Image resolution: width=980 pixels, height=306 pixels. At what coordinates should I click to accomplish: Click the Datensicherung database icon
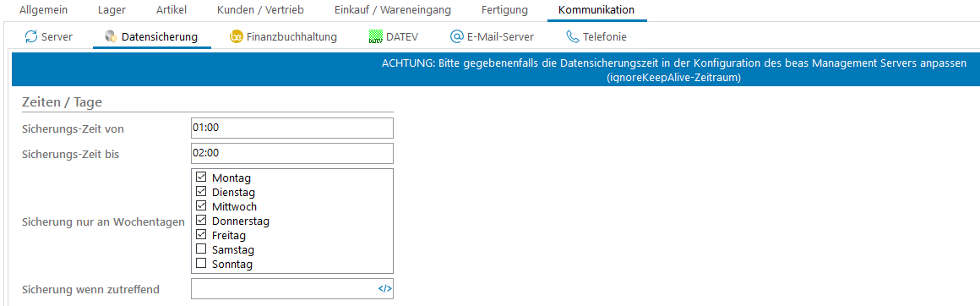(112, 37)
